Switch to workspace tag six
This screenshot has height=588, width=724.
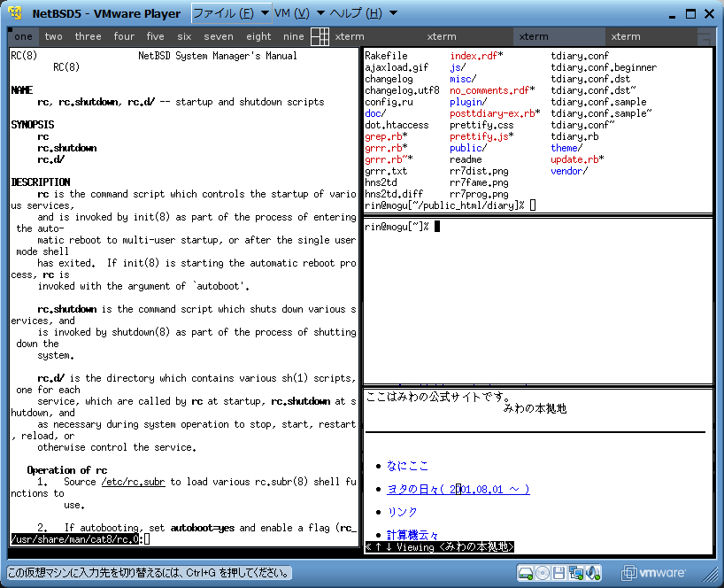coord(184,36)
